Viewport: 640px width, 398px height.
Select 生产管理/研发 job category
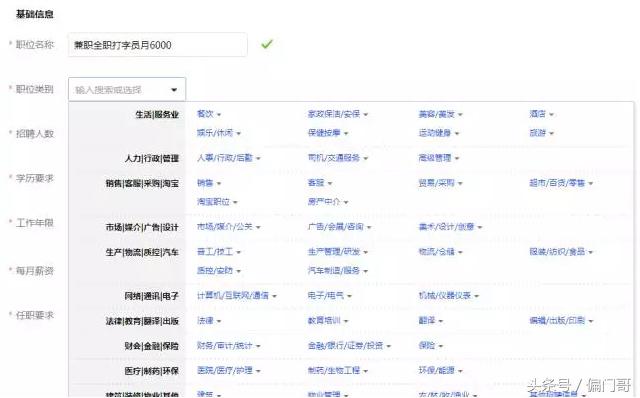coord(338,252)
